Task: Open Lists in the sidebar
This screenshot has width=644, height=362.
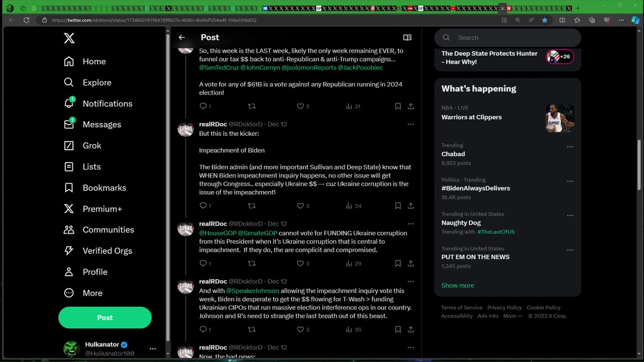Action: click(83, 166)
